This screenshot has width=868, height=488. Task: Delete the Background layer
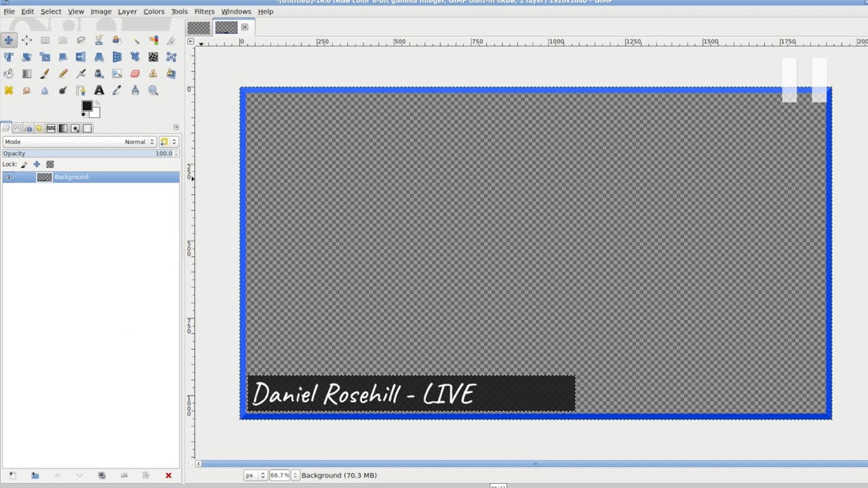pyautogui.click(x=168, y=476)
